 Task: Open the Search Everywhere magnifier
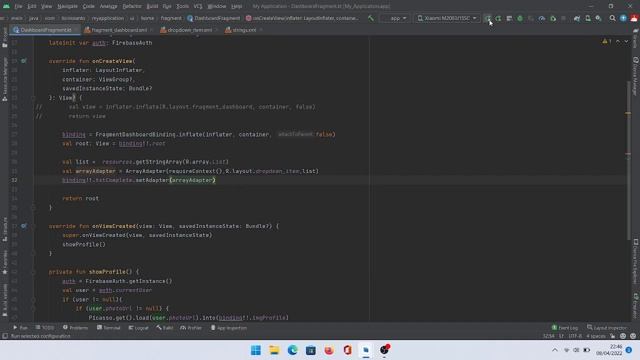tap(612, 18)
